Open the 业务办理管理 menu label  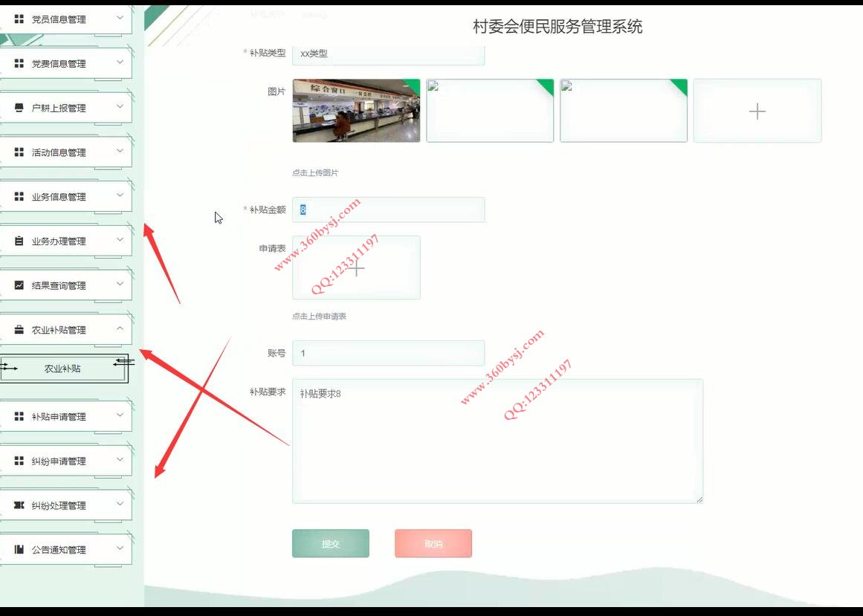point(59,241)
